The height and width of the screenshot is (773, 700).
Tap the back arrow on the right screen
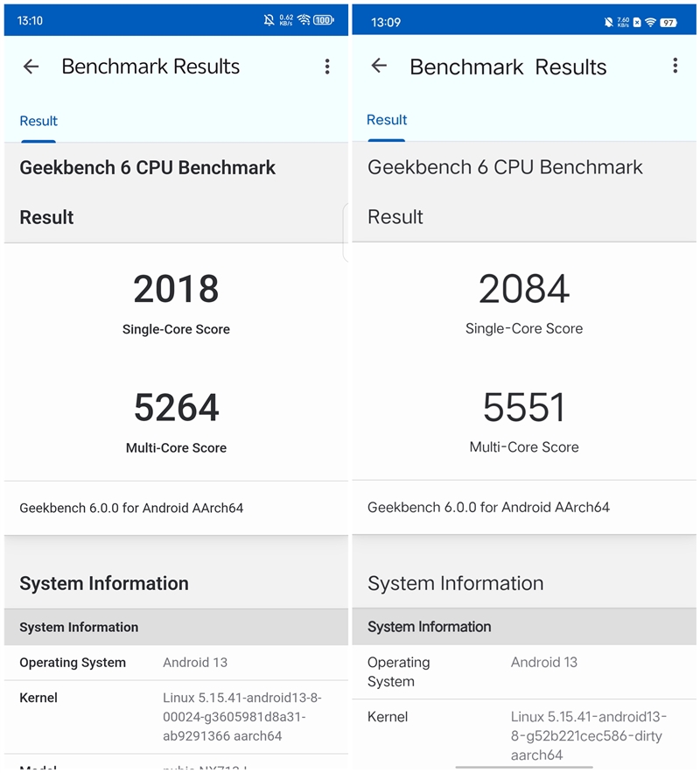click(x=379, y=66)
